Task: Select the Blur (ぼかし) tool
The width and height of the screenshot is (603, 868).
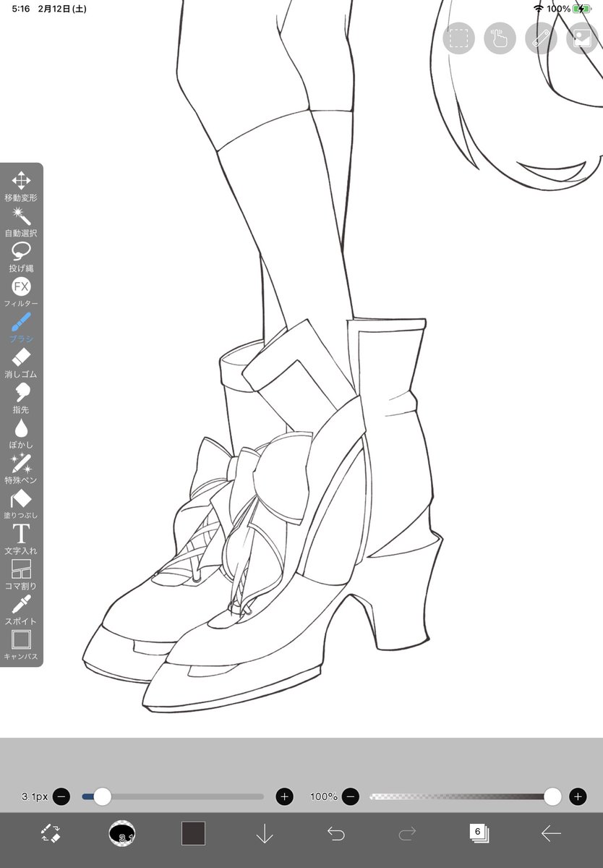Action: [x=21, y=434]
